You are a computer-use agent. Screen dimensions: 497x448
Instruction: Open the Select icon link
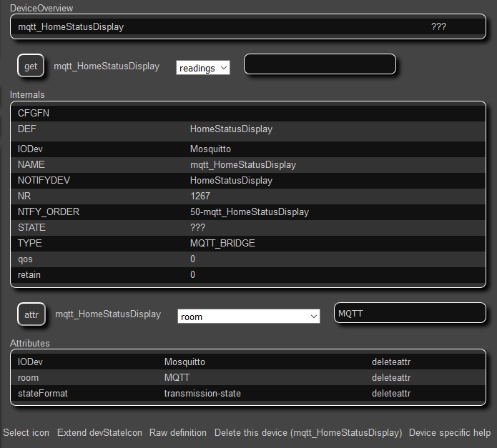(x=26, y=433)
